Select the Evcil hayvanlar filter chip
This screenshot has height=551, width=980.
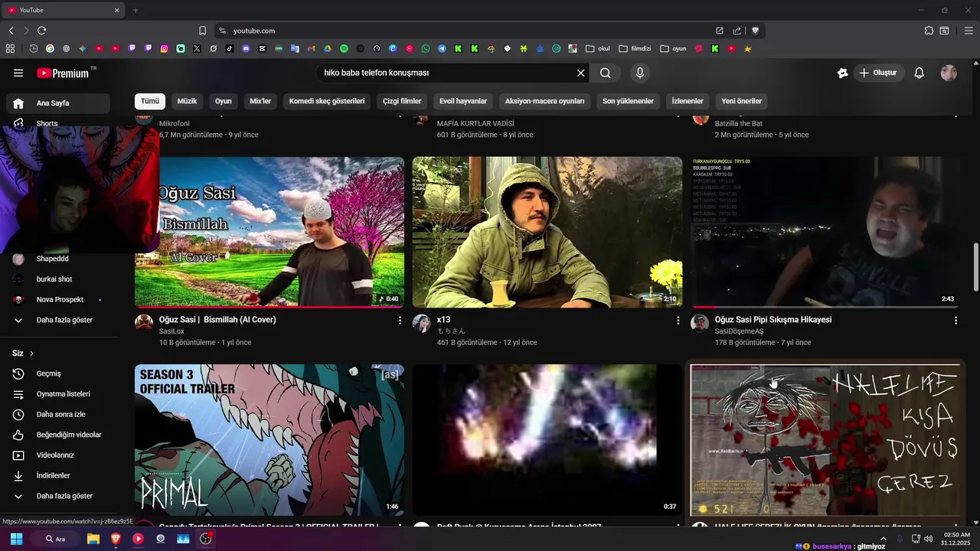pyautogui.click(x=463, y=101)
